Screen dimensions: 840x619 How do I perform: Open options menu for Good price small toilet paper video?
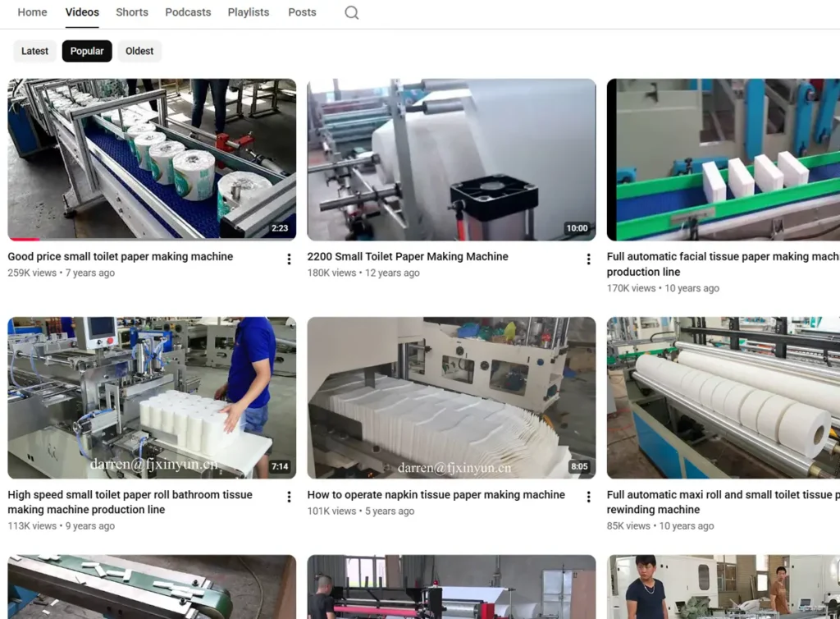(289, 259)
